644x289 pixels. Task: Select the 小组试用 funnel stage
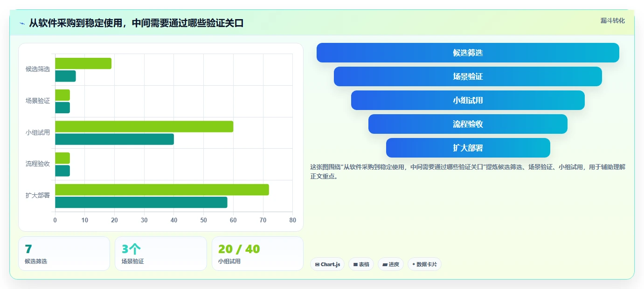[x=468, y=100]
